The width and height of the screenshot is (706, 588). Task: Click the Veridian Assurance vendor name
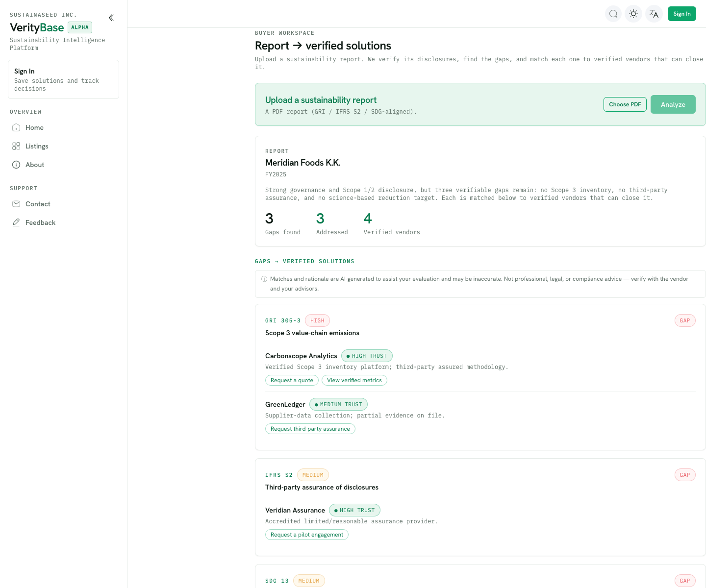coord(295,510)
